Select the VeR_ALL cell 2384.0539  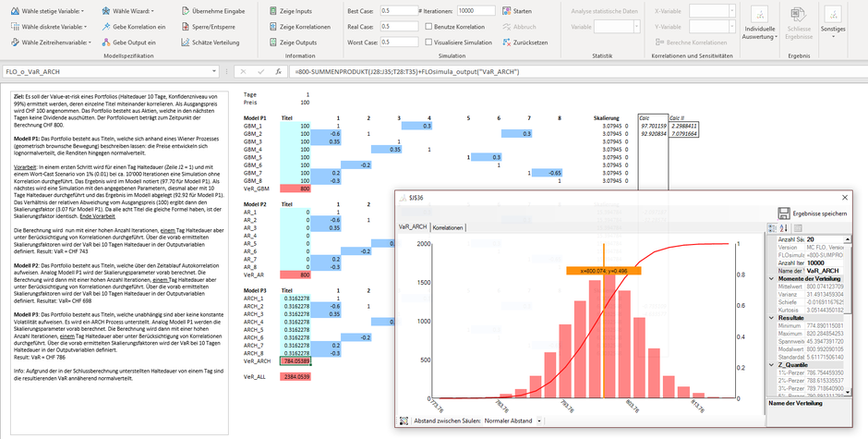295,376
